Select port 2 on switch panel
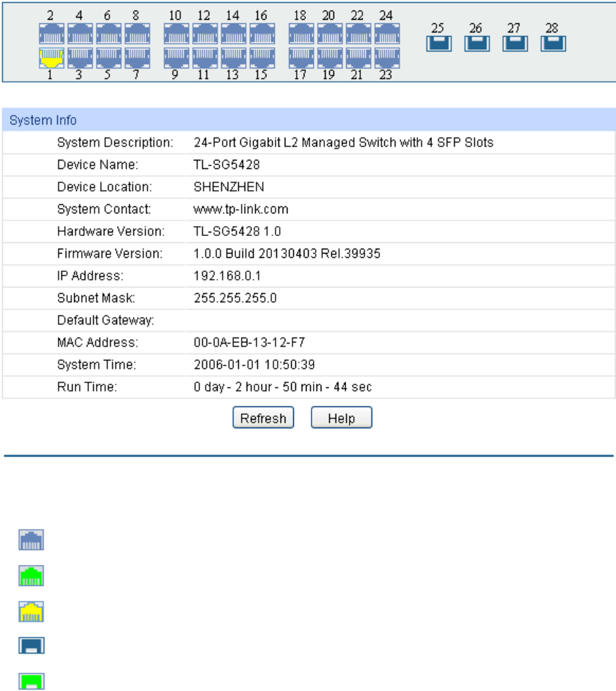The width and height of the screenshot is (616, 691). point(51,34)
